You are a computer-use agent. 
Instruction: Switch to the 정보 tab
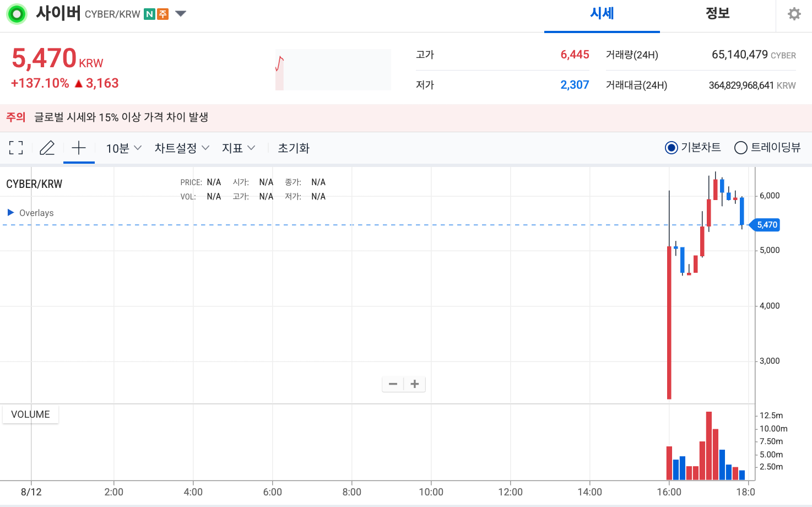pos(717,14)
